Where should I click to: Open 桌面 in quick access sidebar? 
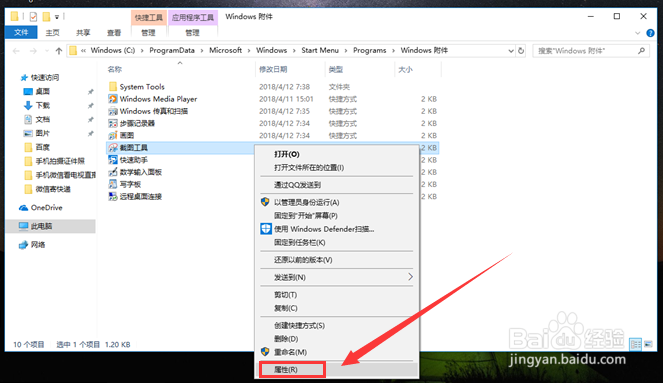[42, 91]
